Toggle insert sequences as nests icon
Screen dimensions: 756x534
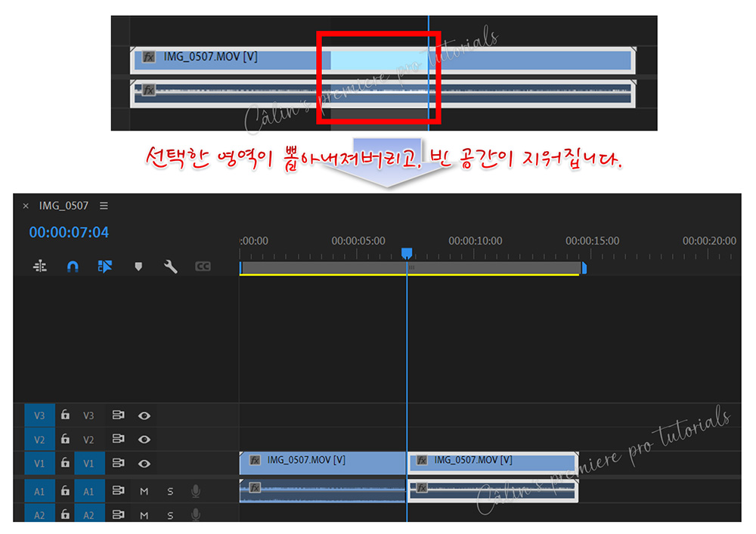coord(40,266)
